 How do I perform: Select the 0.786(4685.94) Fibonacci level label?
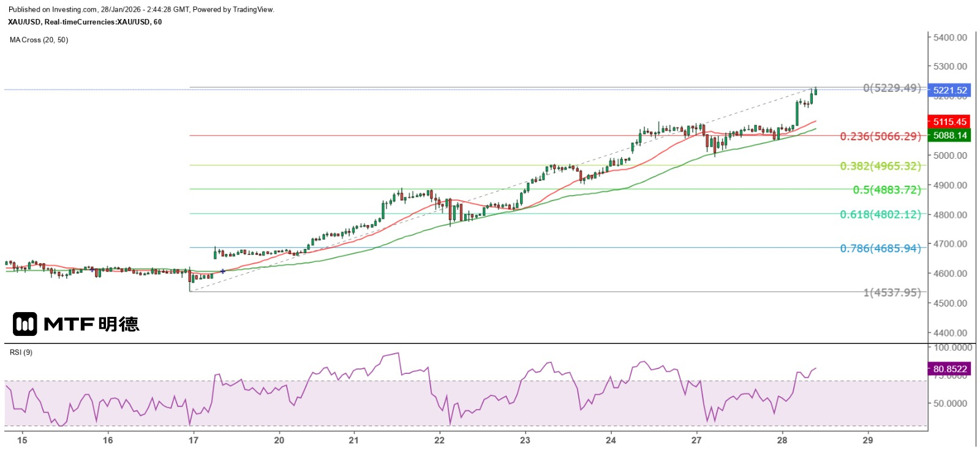coord(880,248)
